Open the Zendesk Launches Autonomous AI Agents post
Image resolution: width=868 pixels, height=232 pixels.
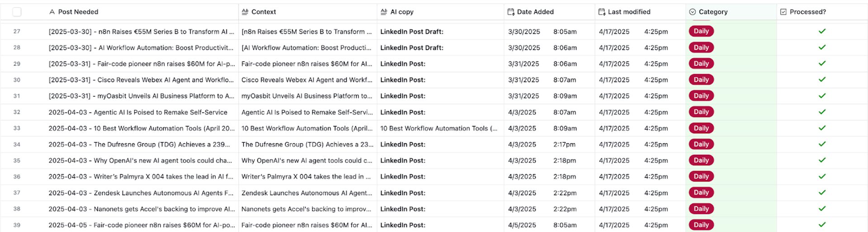[141, 193]
